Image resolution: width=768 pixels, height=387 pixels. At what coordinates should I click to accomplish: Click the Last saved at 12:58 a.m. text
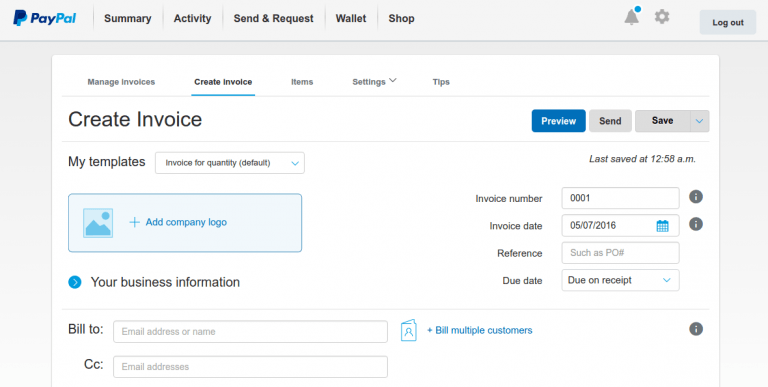pos(642,159)
